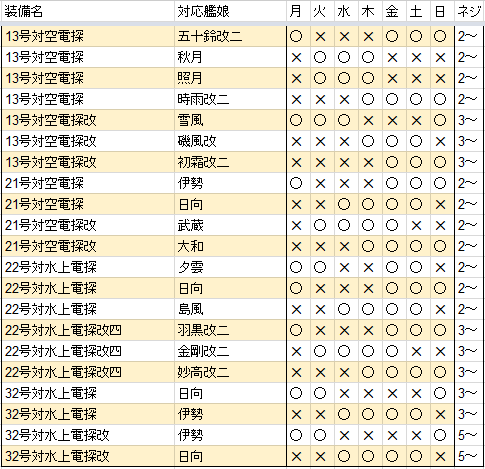This screenshot has height=469, width=485.
Task: Click the Wednesday ○ in the 金剛改二 row
Action: 344,351
